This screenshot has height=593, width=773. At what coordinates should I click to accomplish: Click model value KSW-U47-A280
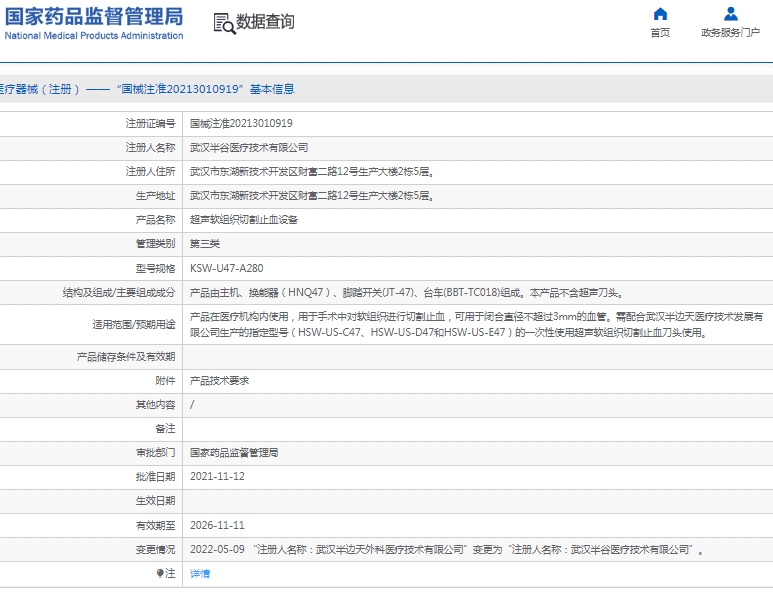point(226,268)
